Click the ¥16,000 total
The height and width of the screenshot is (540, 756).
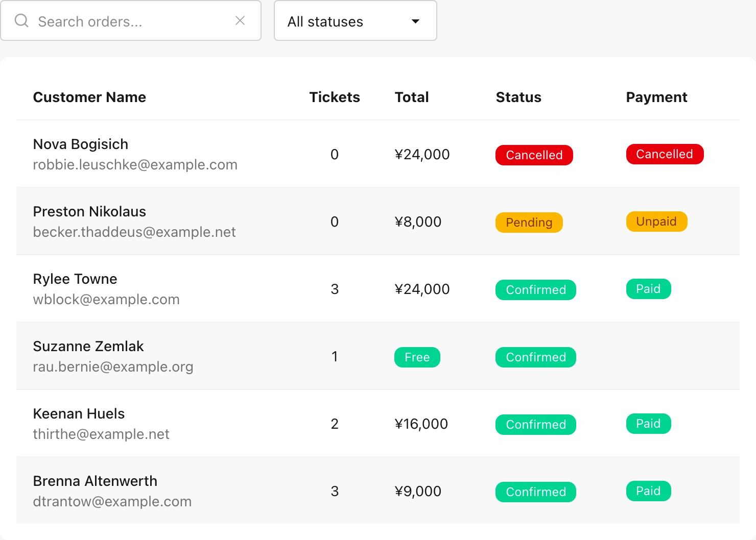pyautogui.click(x=421, y=424)
